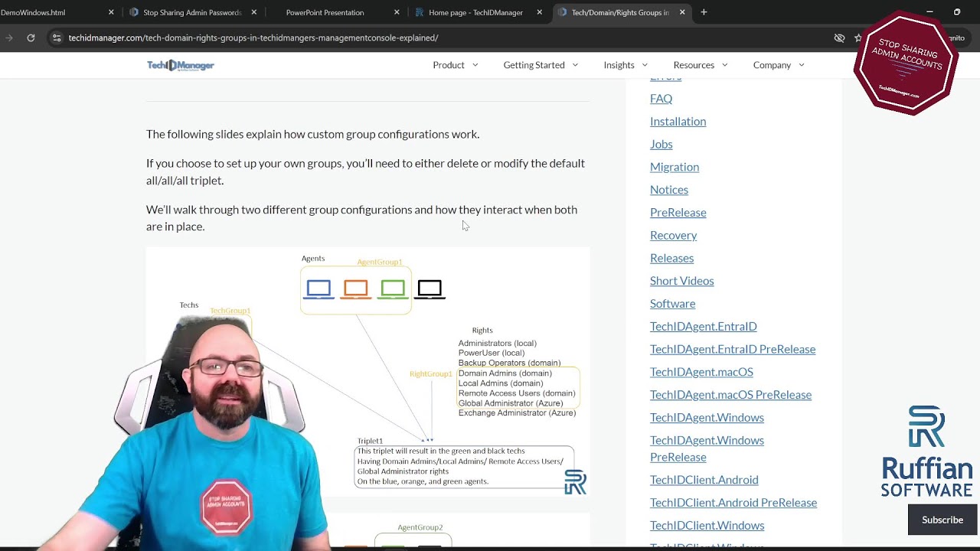Reload the current page
Screen dimensions: 980x551
coord(31,37)
